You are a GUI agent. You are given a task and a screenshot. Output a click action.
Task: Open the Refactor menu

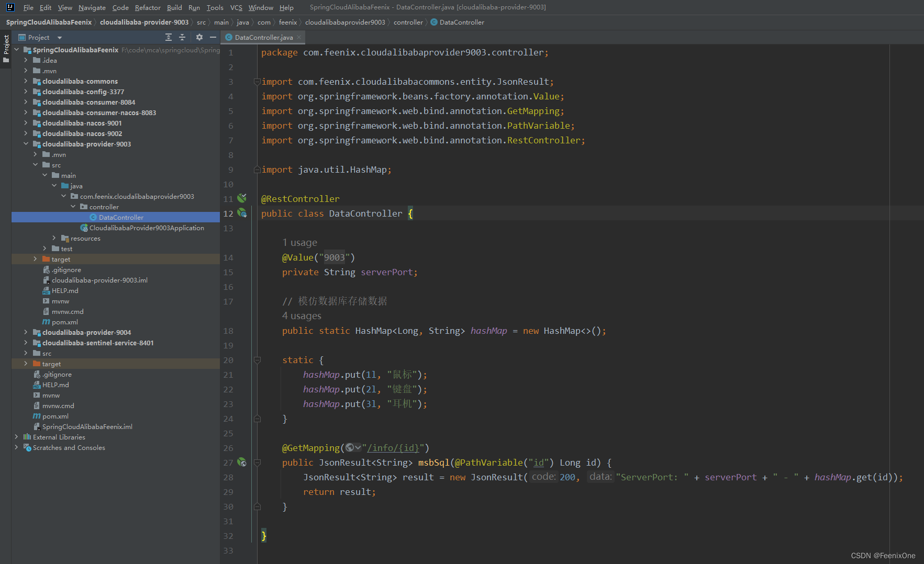(148, 7)
